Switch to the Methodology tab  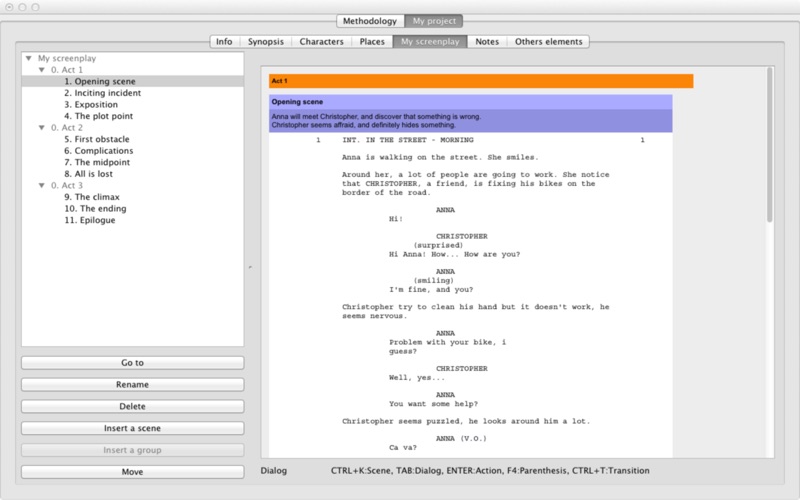coord(370,21)
